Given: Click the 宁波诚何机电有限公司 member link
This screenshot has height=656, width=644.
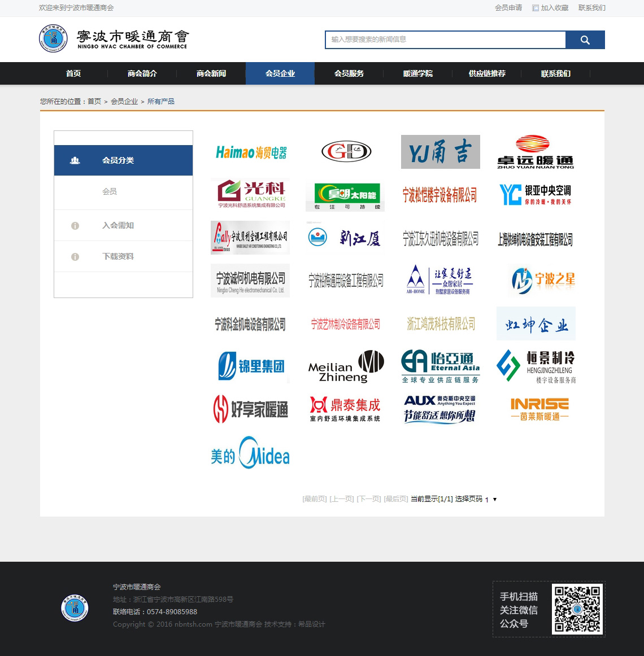Looking at the screenshot, I should (250, 281).
